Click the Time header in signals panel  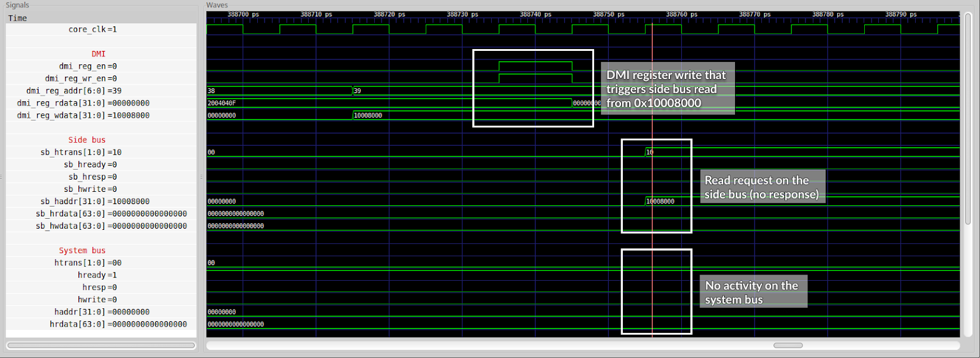[x=17, y=18]
